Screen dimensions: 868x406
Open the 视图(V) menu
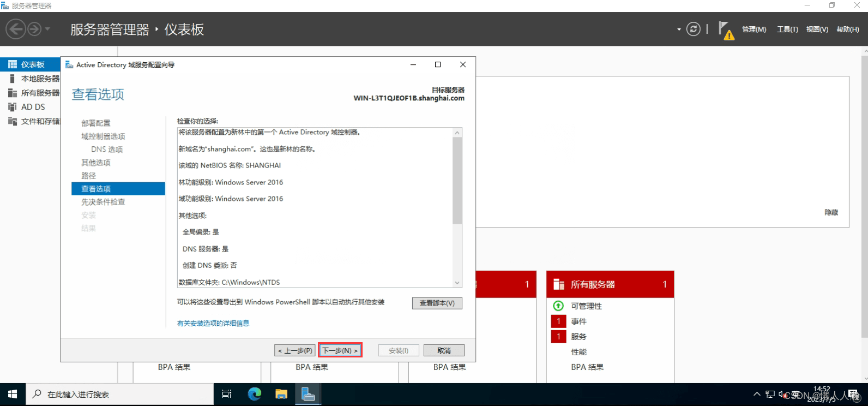point(817,29)
